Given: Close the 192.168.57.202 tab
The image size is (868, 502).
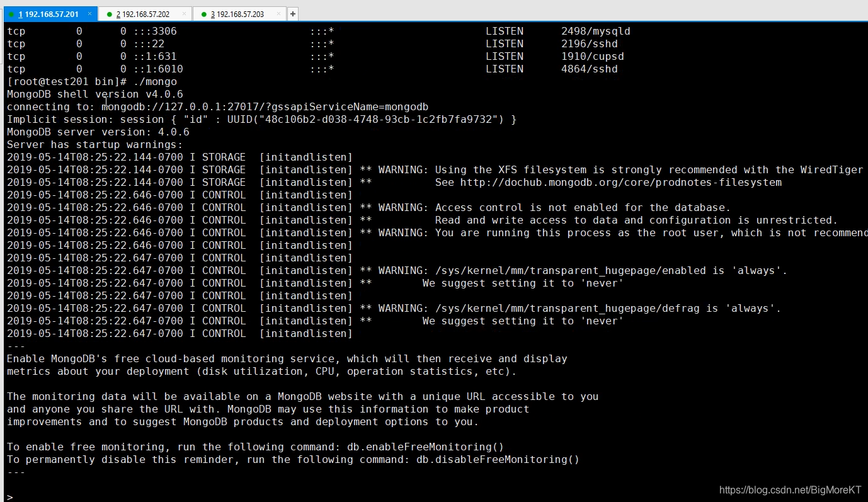Looking at the screenshot, I should [184, 14].
